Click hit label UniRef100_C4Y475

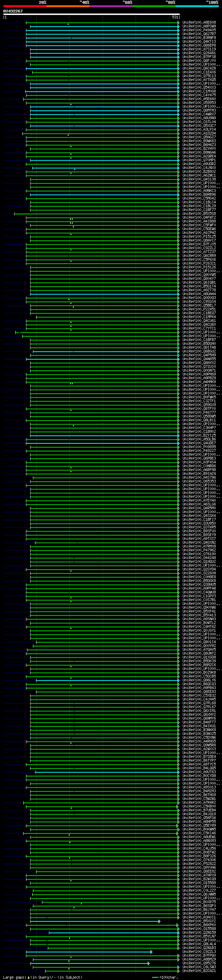(199, 95)
